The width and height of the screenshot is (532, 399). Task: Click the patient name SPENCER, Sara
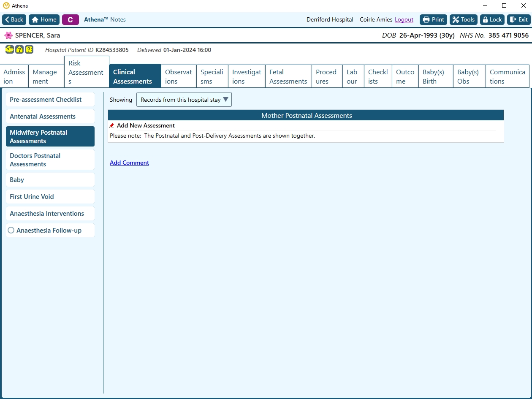click(x=38, y=35)
